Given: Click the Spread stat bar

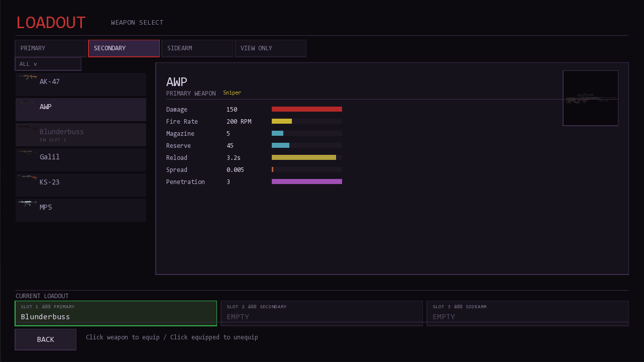Looking at the screenshot, I should 307,169.
